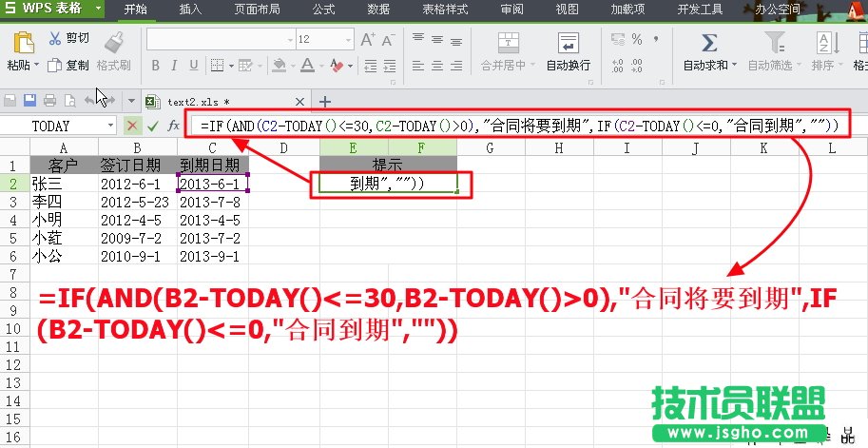Open the WPS 表格 application menu arrow
The width and height of the screenshot is (868, 448).
click(x=98, y=9)
